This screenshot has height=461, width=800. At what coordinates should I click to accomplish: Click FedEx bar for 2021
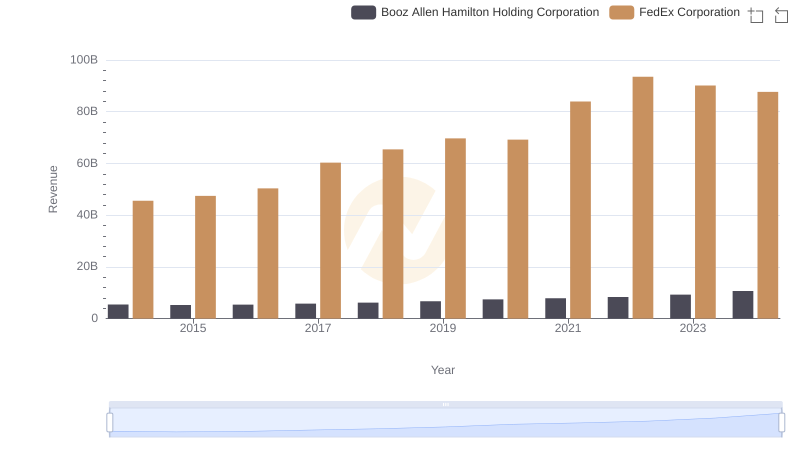pyautogui.click(x=581, y=210)
